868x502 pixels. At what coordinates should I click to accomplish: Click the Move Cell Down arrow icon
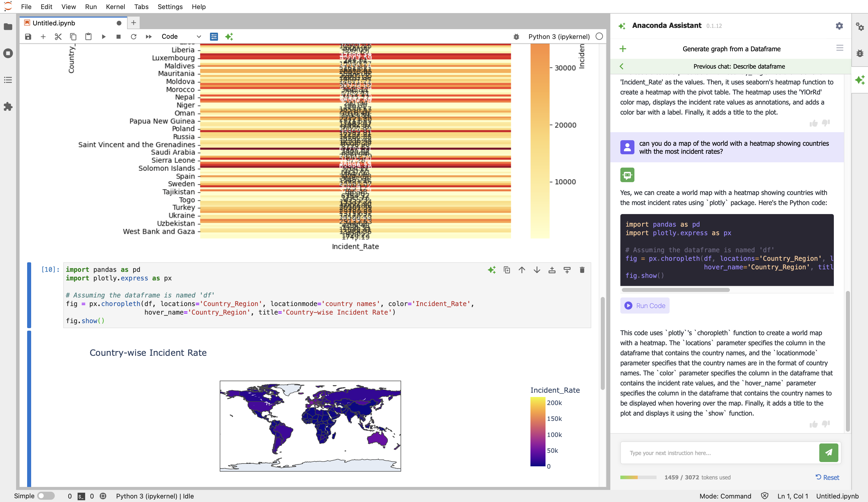(536, 270)
